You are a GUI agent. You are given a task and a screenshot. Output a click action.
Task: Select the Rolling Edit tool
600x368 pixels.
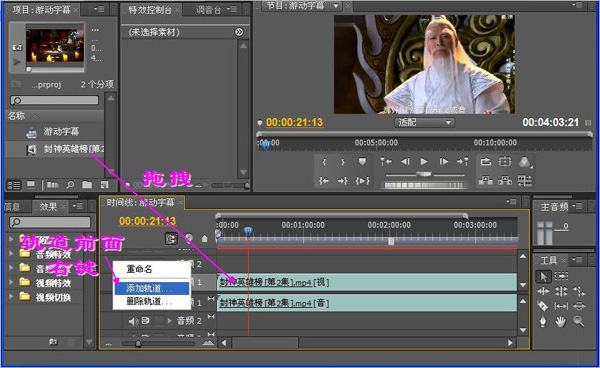pos(561,291)
